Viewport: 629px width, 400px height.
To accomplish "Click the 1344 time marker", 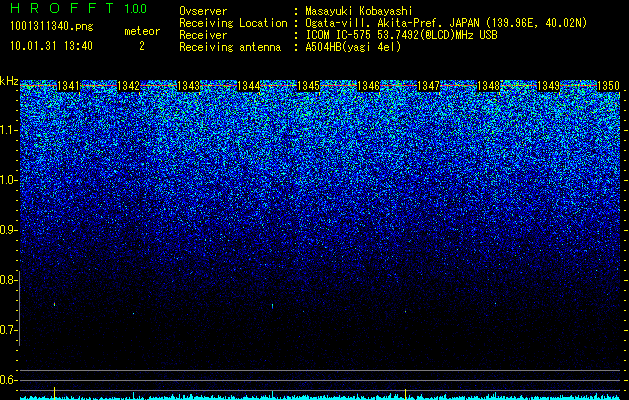I will point(248,86).
